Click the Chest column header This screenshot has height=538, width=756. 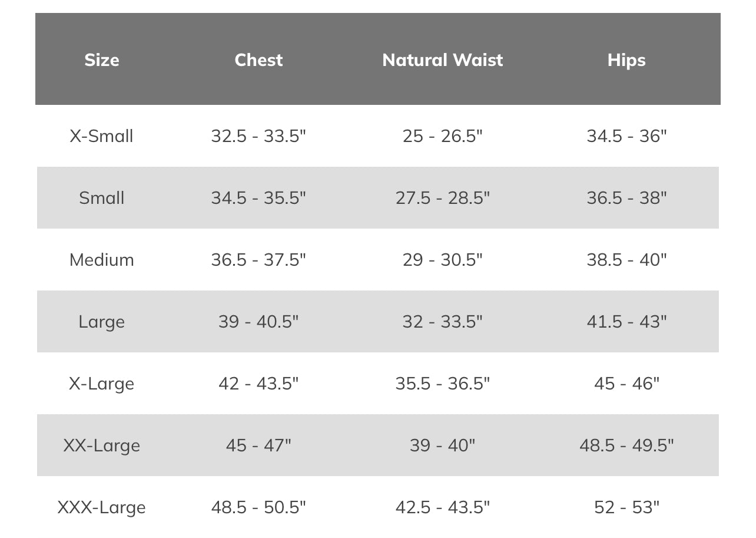(x=258, y=60)
